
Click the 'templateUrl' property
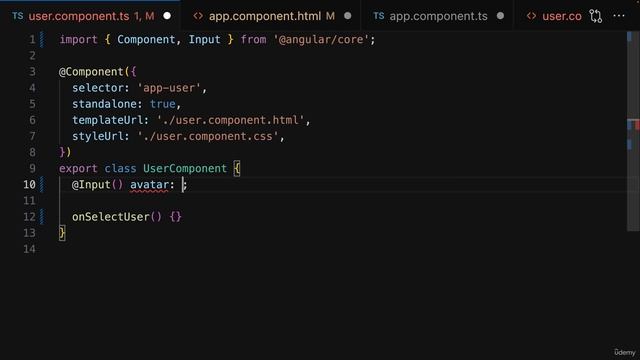click(x=107, y=120)
